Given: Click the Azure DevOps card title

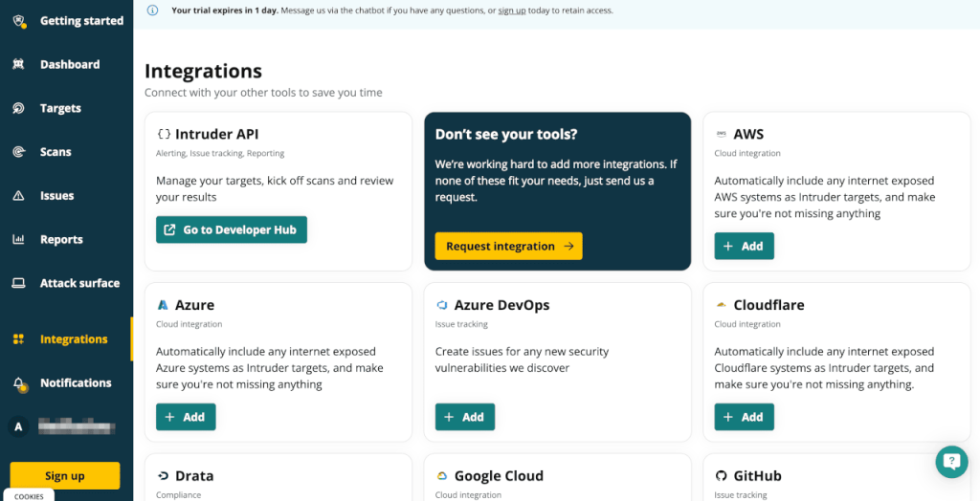Looking at the screenshot, I should (501, 305).
